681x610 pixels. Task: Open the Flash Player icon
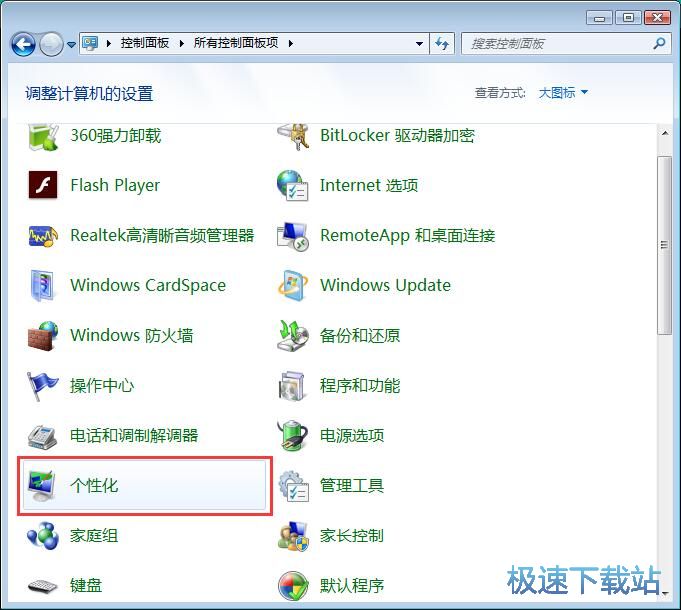pos(43,185)
